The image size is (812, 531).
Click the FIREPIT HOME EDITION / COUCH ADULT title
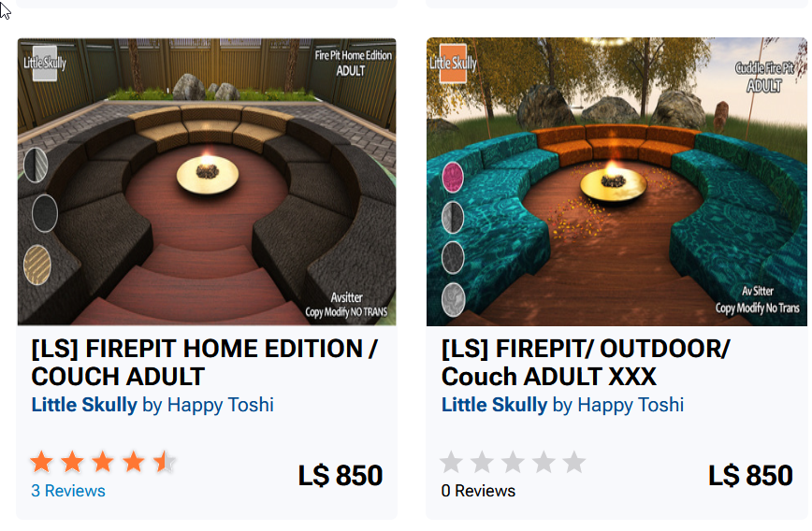[x=205, y=363]
